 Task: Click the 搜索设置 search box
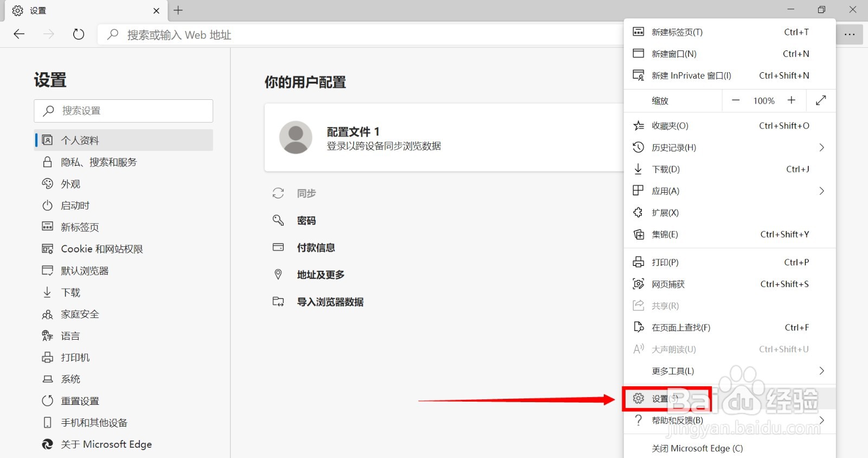(x=124, y=111)
